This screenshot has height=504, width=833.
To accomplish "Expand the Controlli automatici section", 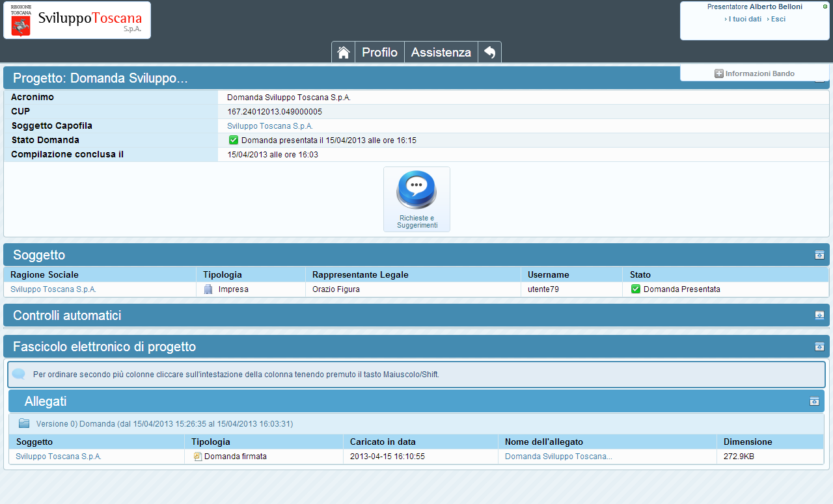I will [819, 315].
